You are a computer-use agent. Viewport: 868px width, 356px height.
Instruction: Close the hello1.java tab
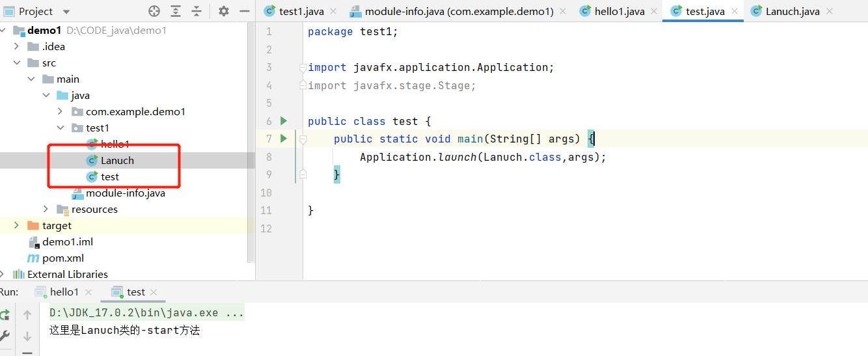pyautogui.click(x=653, y=11)
